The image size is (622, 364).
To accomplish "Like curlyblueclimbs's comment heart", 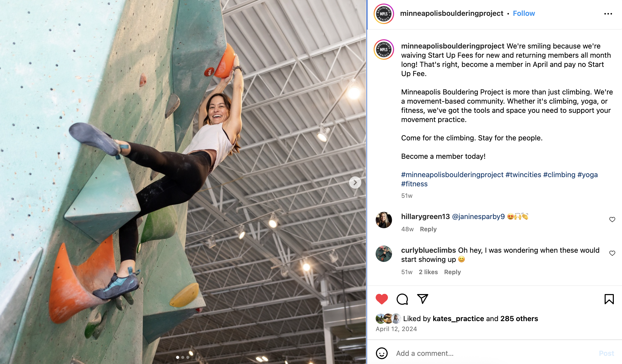I will [612, 253].
